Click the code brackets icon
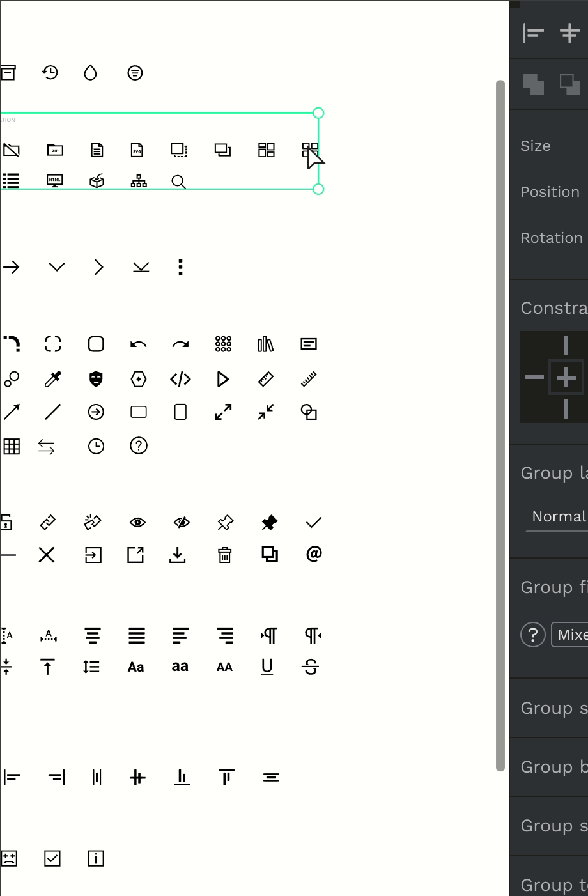Screen dimensions: 588x896 (x=180, y=379)
